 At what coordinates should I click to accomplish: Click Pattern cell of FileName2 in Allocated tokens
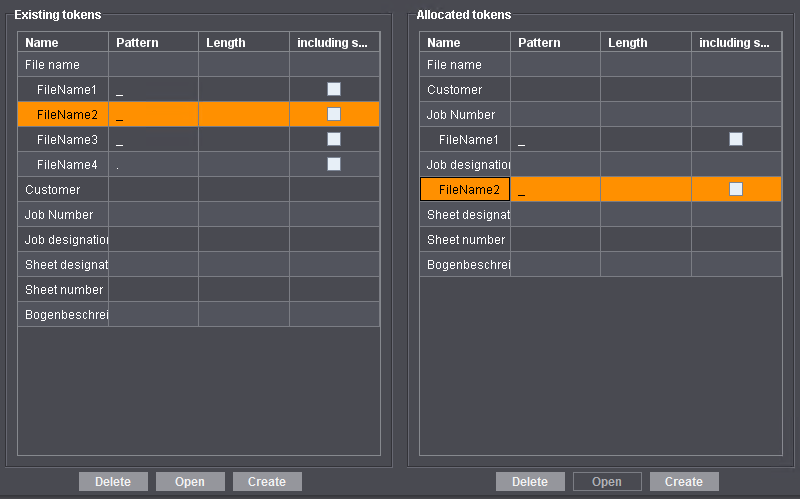[x=556, y=189]
